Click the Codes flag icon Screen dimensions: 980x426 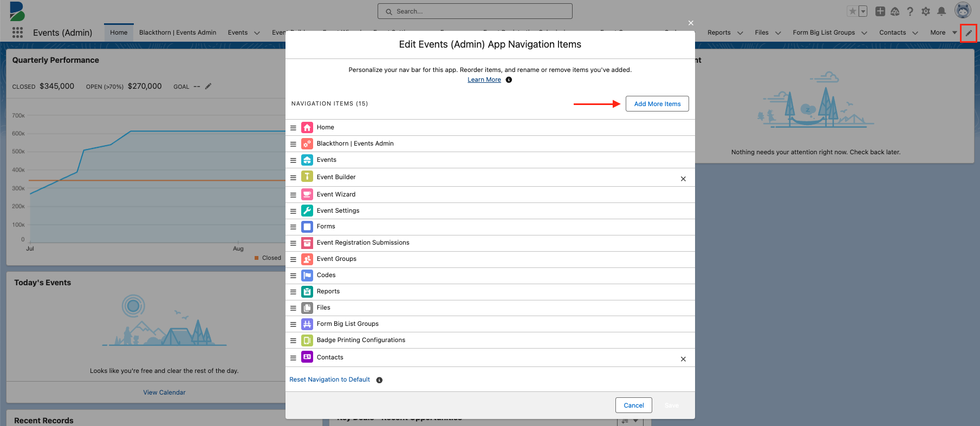pos(307,276)
